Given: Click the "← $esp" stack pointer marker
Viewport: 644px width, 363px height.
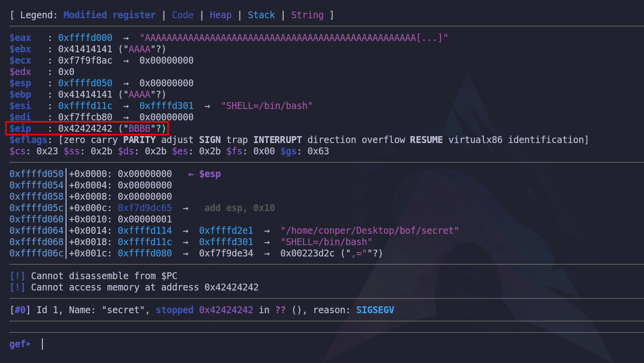Looking at the screenshot, I should pyautogui.click(x=204, y=174).
